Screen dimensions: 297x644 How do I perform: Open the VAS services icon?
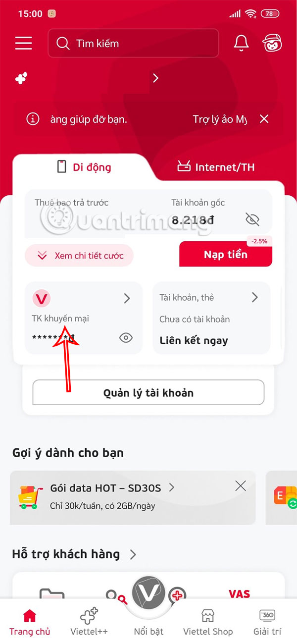(x=239, y=593)
